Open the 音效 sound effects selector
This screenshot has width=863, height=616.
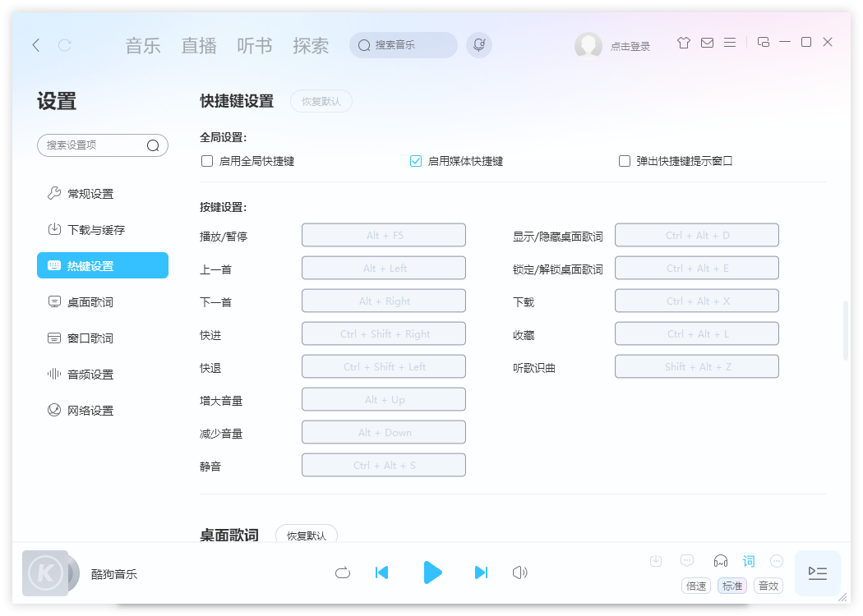tap(768, 586)
